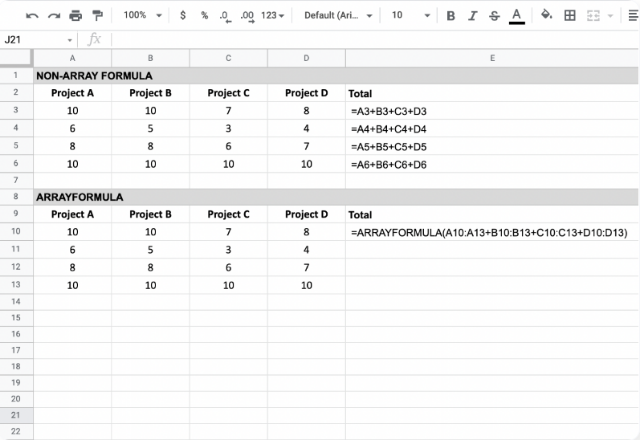
Task: Open the Borders tool
Action: pos(570,16)
